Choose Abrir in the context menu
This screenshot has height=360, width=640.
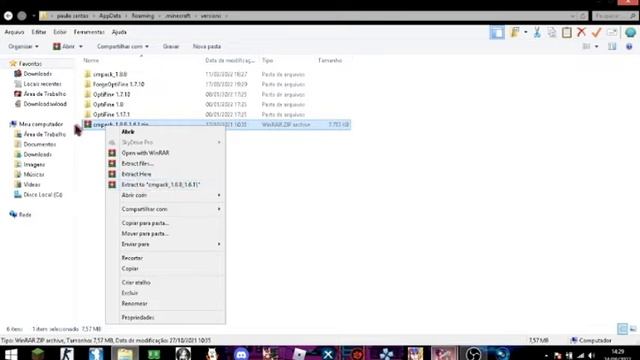[128, 131]
